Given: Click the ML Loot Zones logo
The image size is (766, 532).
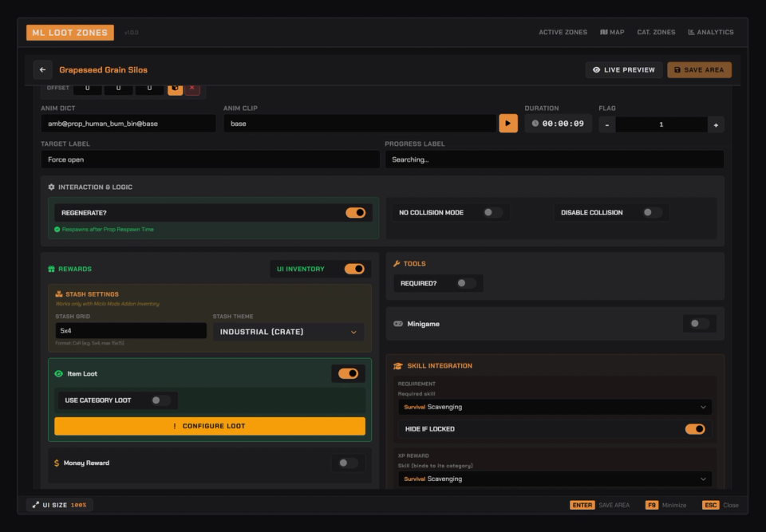Looking at the screenshot, I should pyautogui.click(x=70, y=33).
